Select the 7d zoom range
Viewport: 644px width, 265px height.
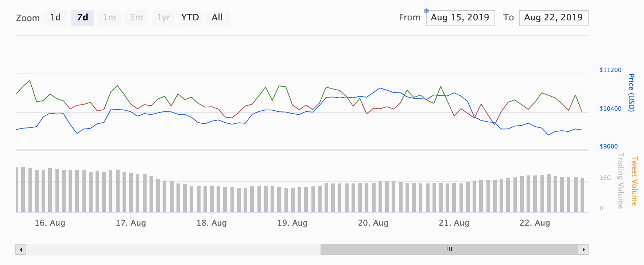click(x=82, y=18)
